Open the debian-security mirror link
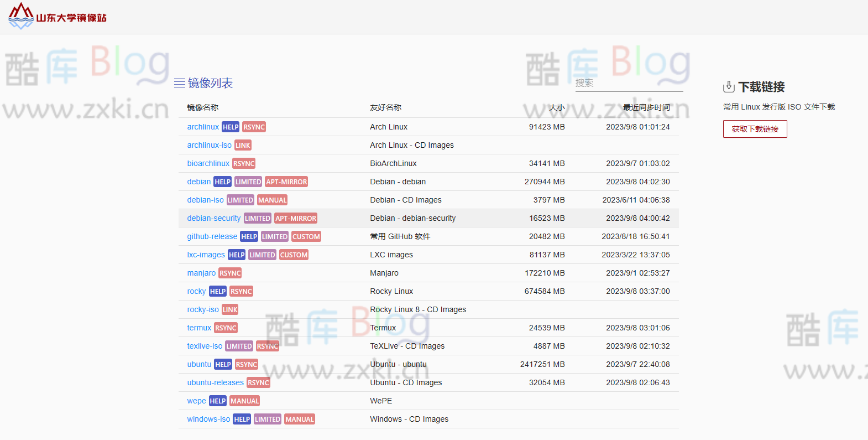 tap(214, 219)
